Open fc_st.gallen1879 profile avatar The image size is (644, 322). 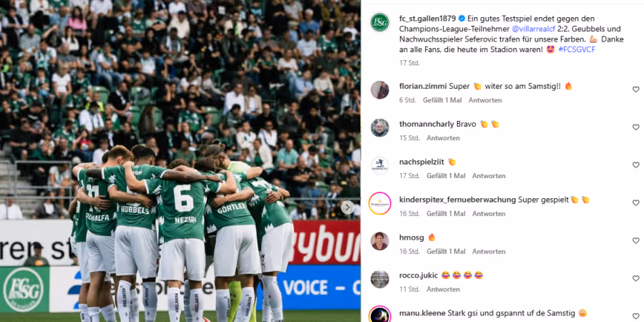(379, 22)
